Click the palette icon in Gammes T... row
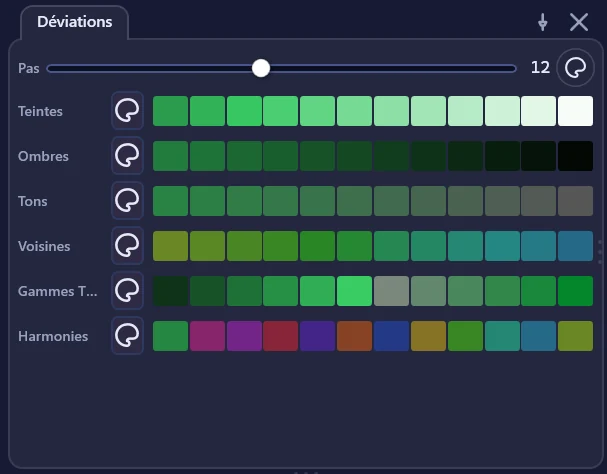607x474 pixels. coord(127,290)
